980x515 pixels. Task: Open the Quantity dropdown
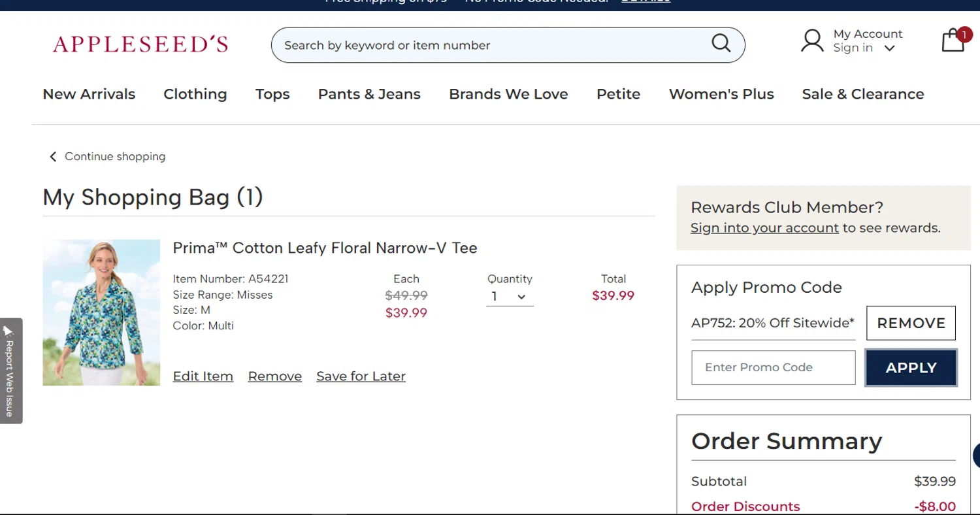point(510,297)
